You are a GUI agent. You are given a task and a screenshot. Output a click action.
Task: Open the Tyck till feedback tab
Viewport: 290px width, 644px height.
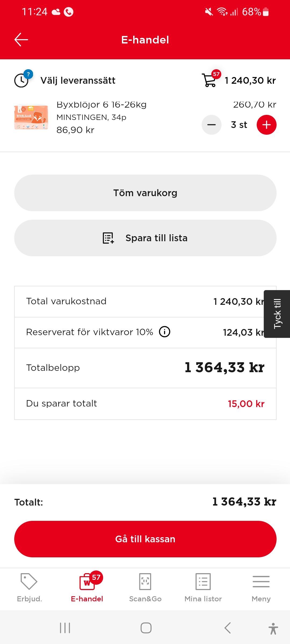(x=277, y=314)
